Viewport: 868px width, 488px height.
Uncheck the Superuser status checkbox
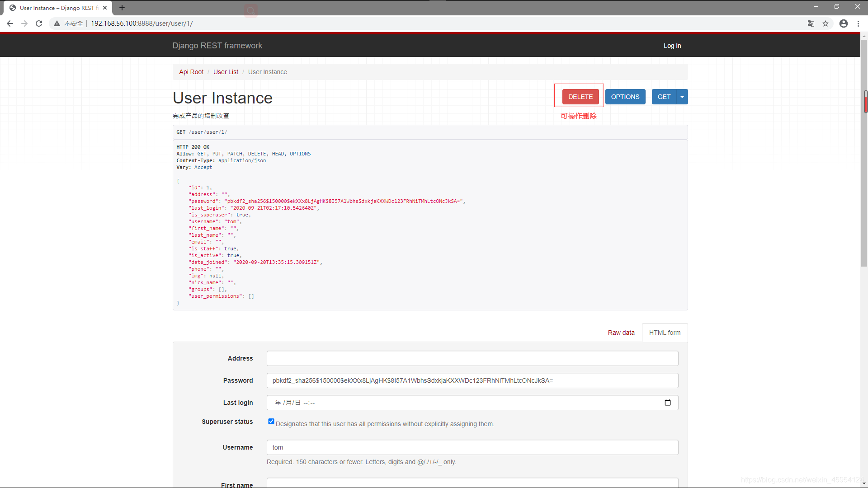point(271,422)
